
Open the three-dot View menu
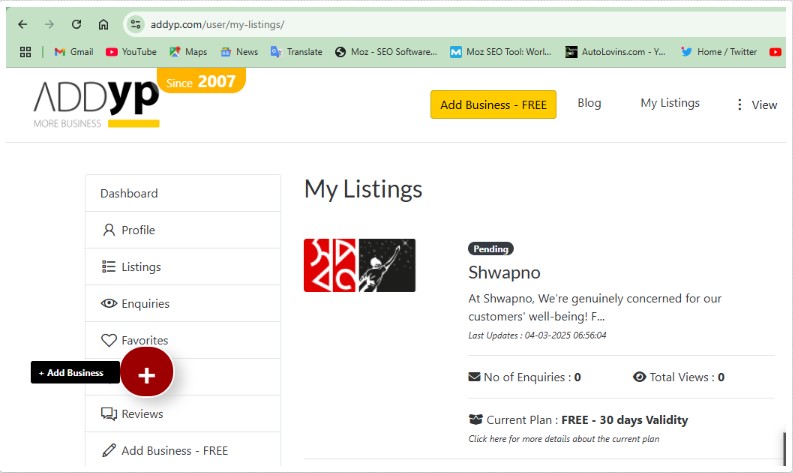coord(757,105)
